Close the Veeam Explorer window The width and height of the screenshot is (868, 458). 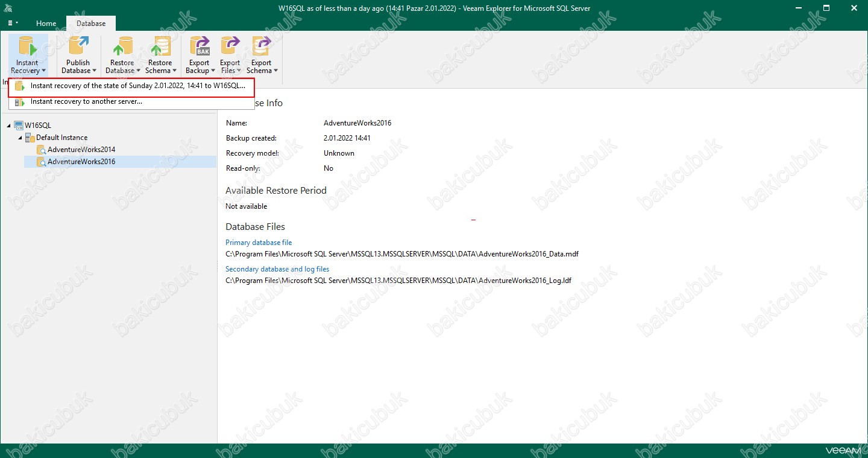coord(854,8)
